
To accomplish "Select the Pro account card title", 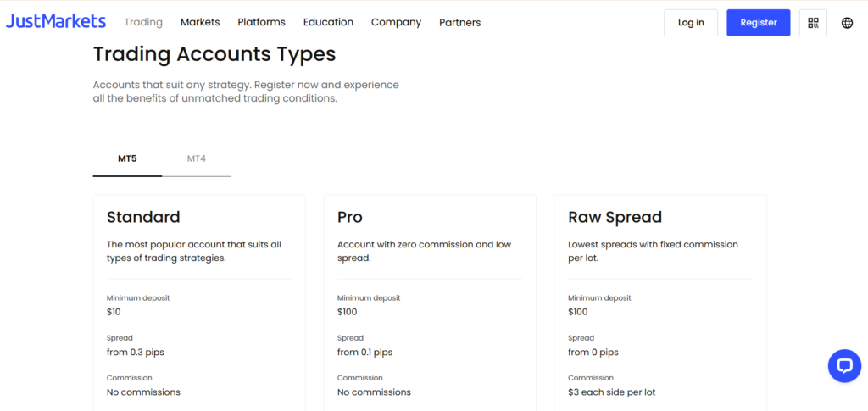I will (x=350, y=217).
